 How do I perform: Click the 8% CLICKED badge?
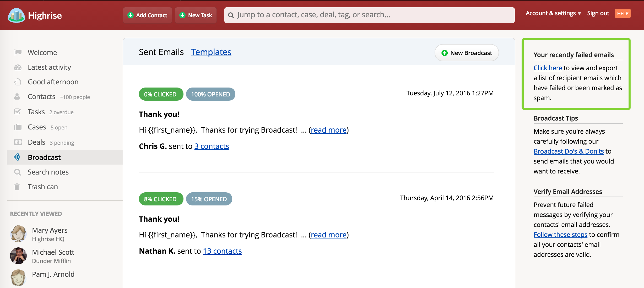point(161,199)
